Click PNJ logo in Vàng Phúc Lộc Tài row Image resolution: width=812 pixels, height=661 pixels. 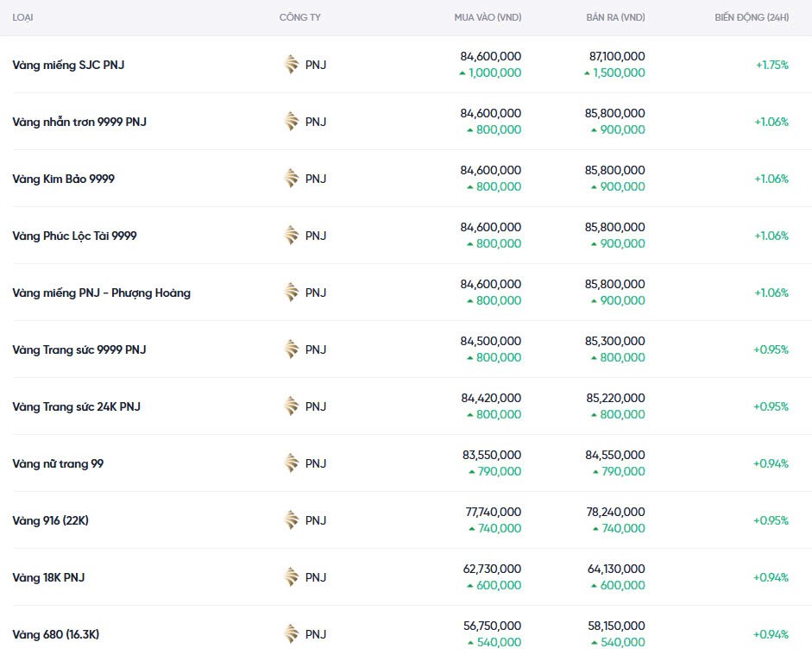[x=292, y=236]
